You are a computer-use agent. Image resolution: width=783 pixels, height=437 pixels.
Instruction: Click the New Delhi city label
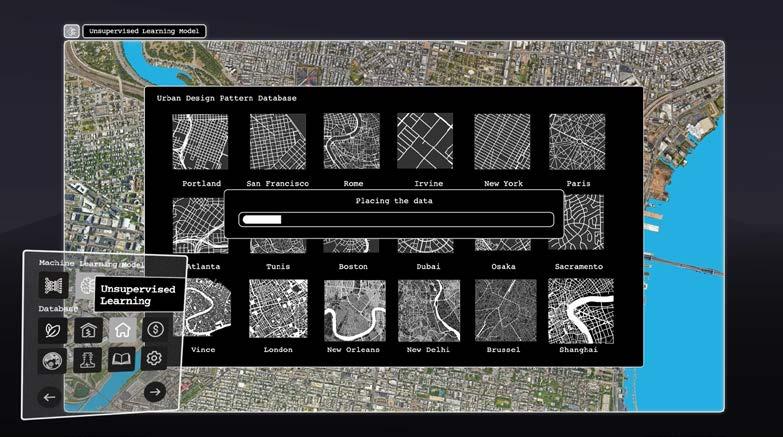[x=428, y=350]
